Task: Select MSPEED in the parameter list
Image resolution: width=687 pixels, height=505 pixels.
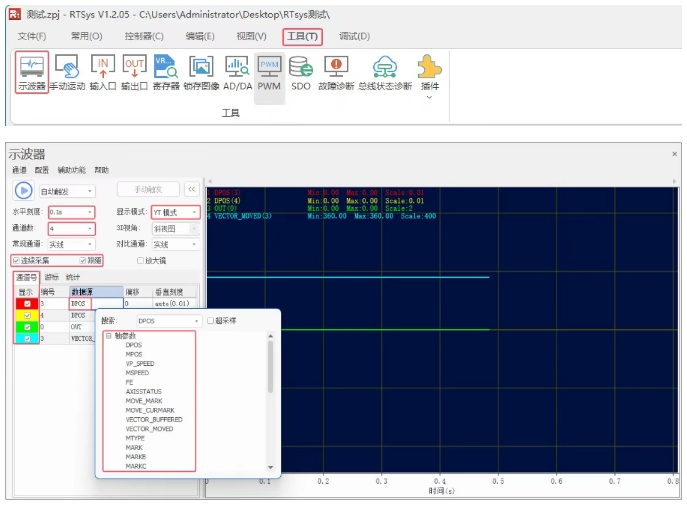Action: [x=137, y=373]
